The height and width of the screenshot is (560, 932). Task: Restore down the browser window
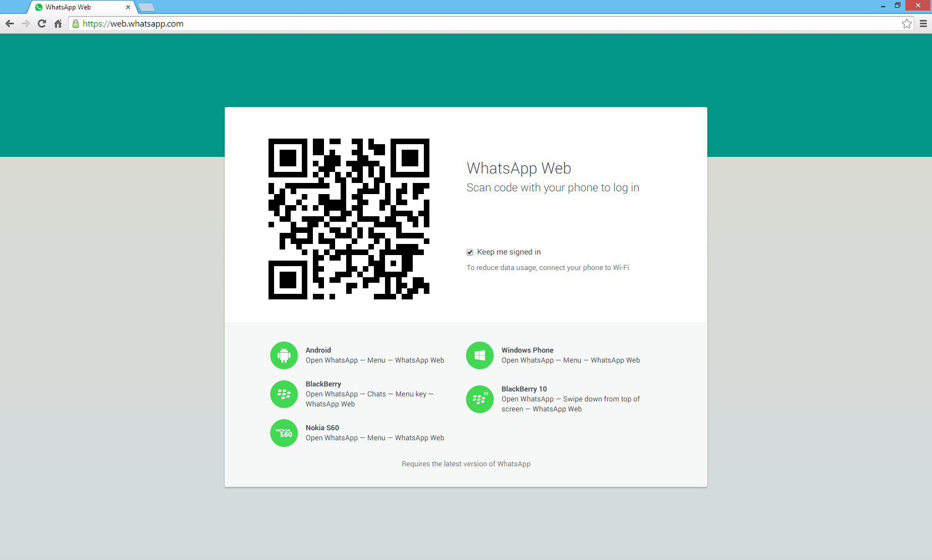[x=897, y=6]
